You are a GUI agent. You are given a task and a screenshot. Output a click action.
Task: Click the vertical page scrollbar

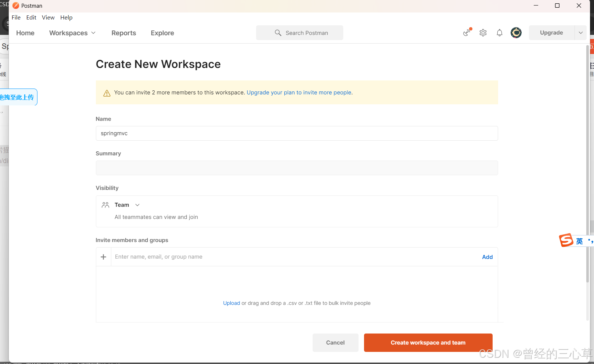tap(587, 163)
